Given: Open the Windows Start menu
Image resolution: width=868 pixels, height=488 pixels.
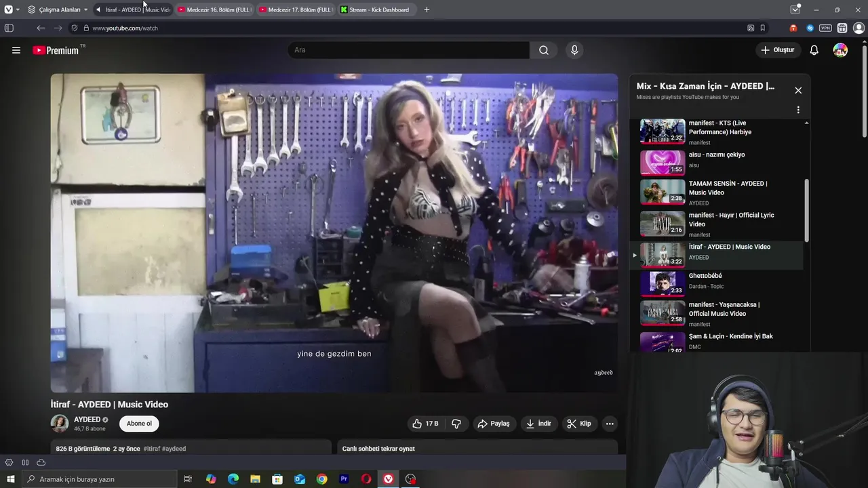Looking at the screenshot, I should point(10,479).
